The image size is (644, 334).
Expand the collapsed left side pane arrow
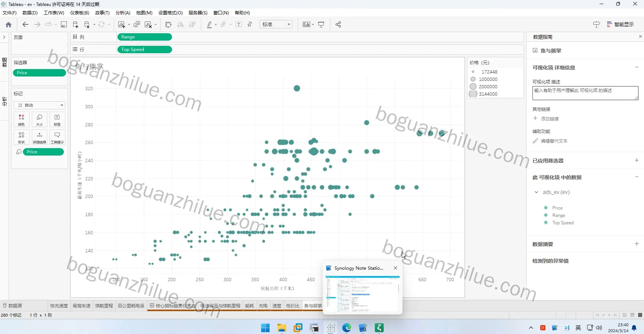[4, 37]
